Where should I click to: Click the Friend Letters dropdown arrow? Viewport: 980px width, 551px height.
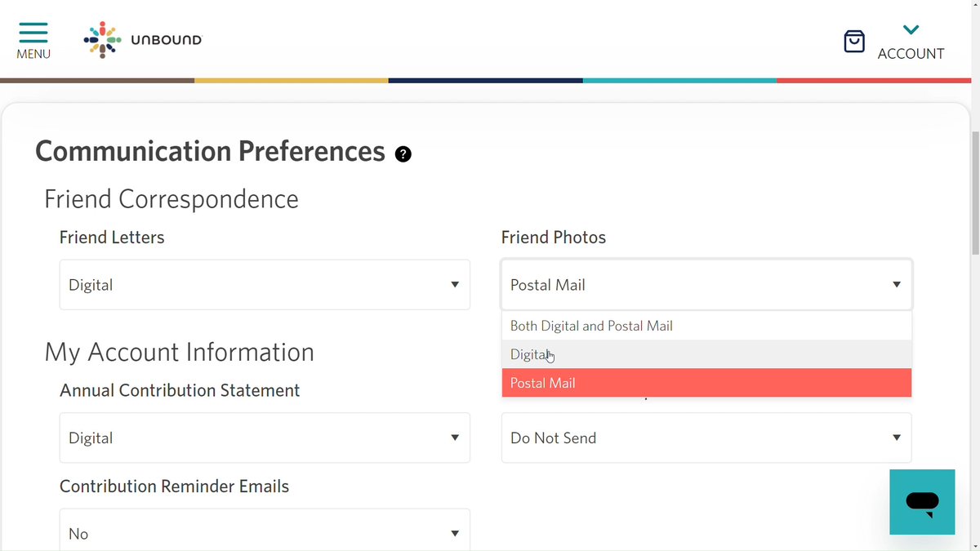point(455,285)
